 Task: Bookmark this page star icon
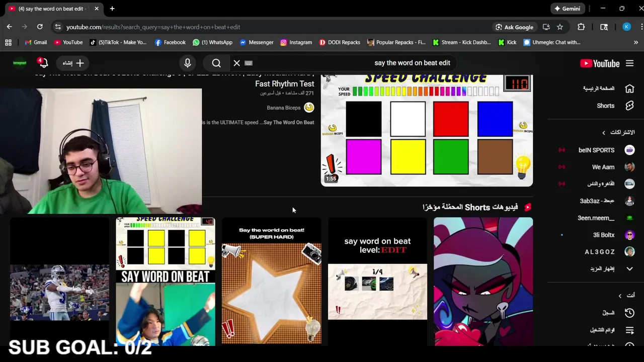559,27
